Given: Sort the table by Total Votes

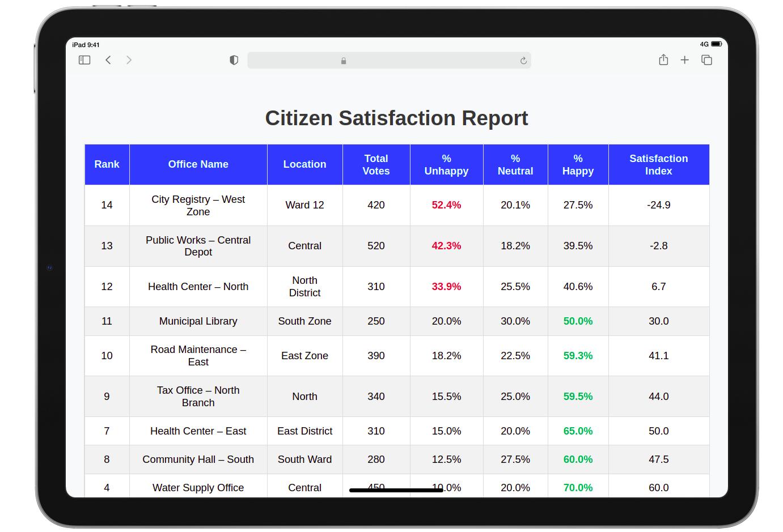Looking at the screenshot, I should click(x=376, y=164).
